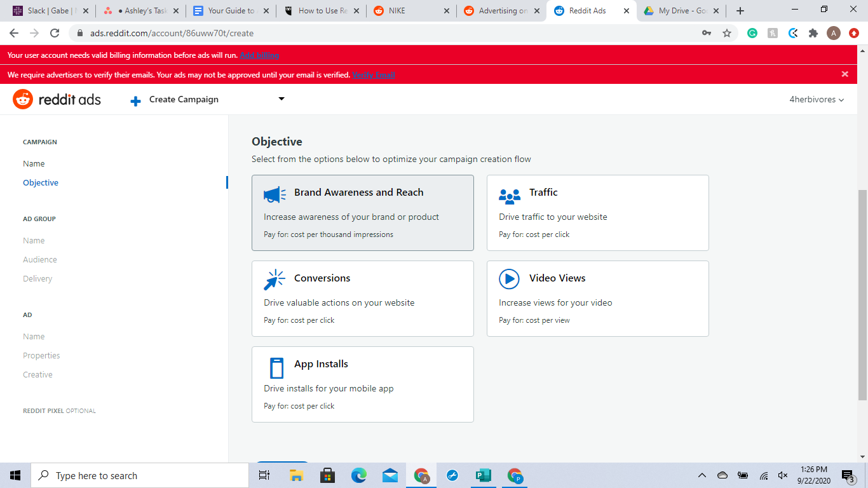Click the play-circle Video Views icon
Image resolution: width=868 pixels, height=488 pixels.
pyautogui.click(x=509, y=279)
